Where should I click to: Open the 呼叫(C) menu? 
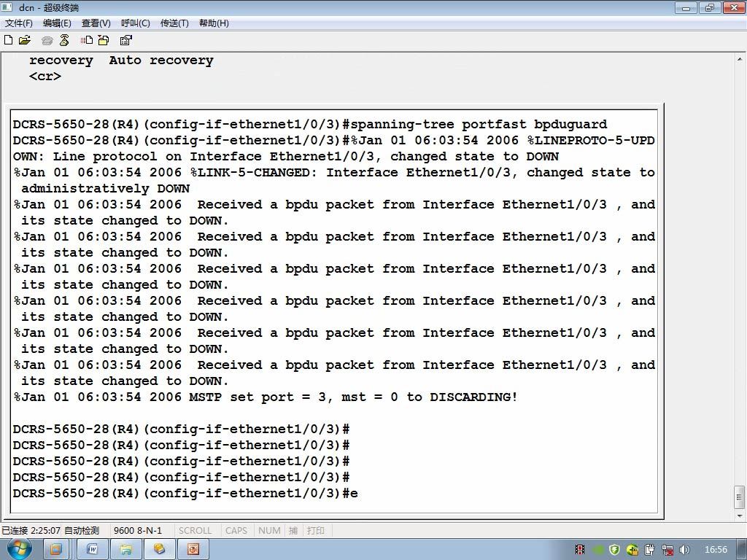(x=135, y=23)
